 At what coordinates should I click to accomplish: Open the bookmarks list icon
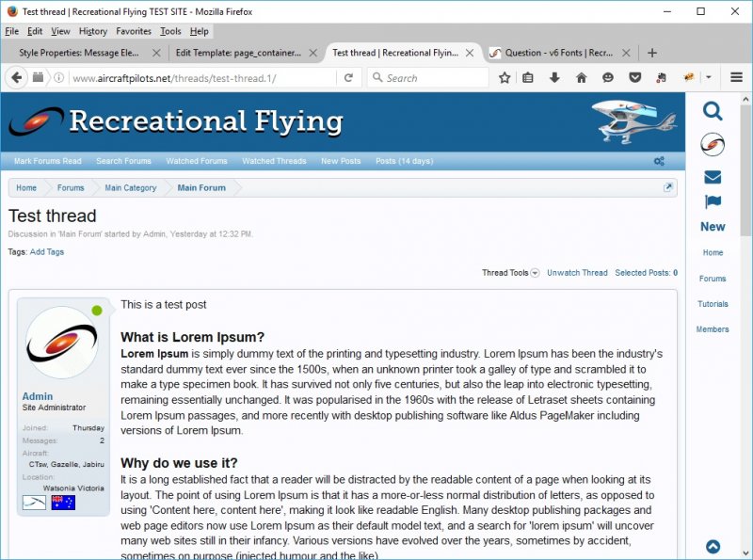pyautogui.click(x=528, y=77)
